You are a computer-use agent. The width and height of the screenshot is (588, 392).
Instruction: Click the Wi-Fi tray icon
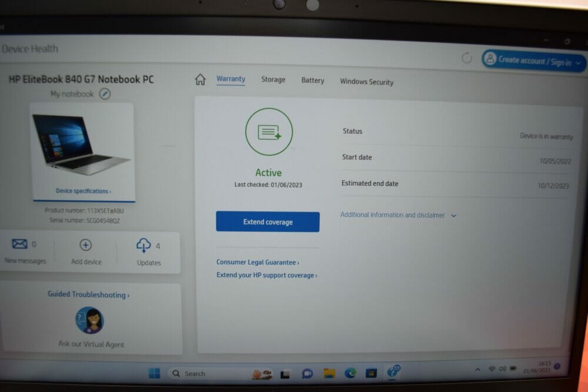coord(492,369)
